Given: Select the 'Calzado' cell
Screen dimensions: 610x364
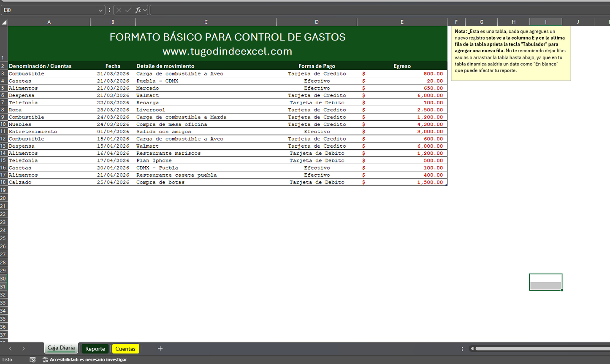Looking at the screenshot, I should click(49, 182).
